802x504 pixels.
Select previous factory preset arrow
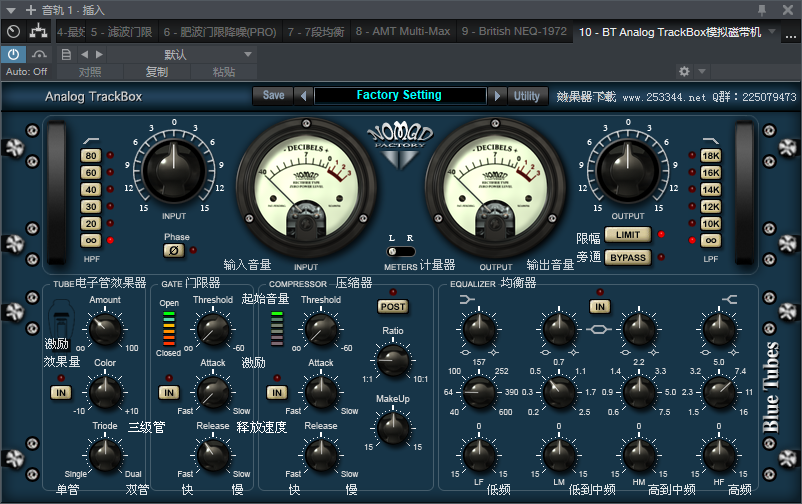(x=303, y=96)
